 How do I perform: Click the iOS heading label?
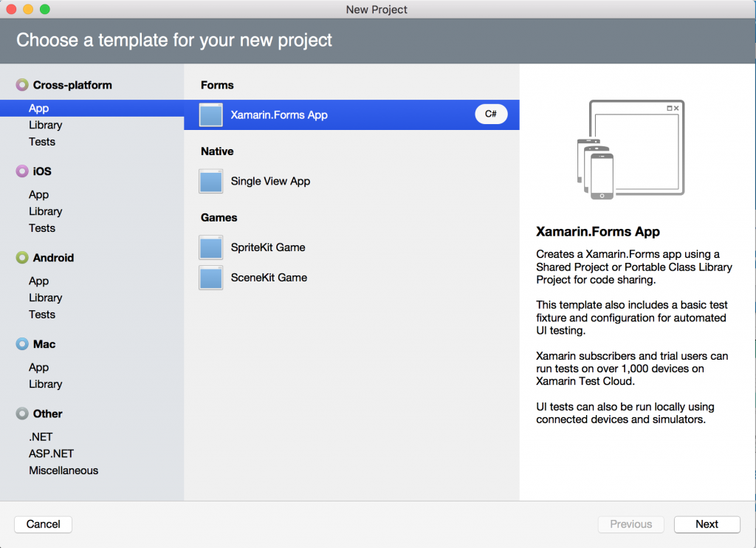pyautogui.click(x=42, y=171)
